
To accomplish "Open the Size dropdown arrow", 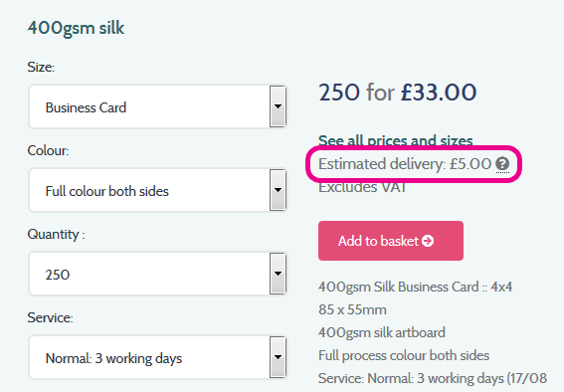I will coord(278,106).
